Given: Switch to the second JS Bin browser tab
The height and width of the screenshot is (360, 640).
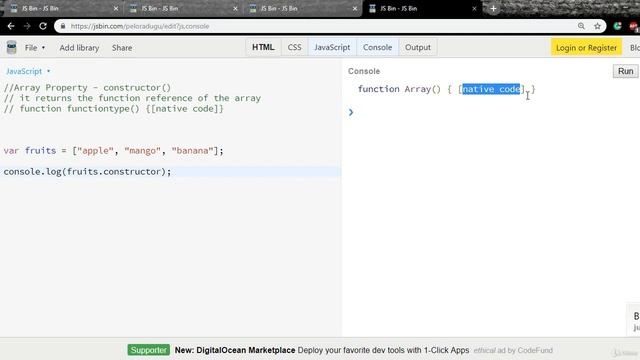Looking at the screenshot, I should tap(182, 9).
